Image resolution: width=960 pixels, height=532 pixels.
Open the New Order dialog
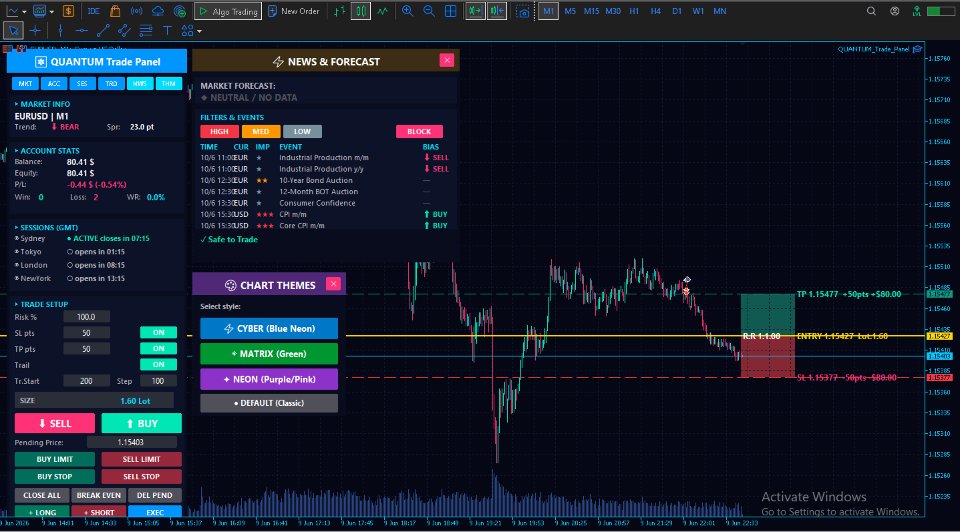click(x=294, y=11)
